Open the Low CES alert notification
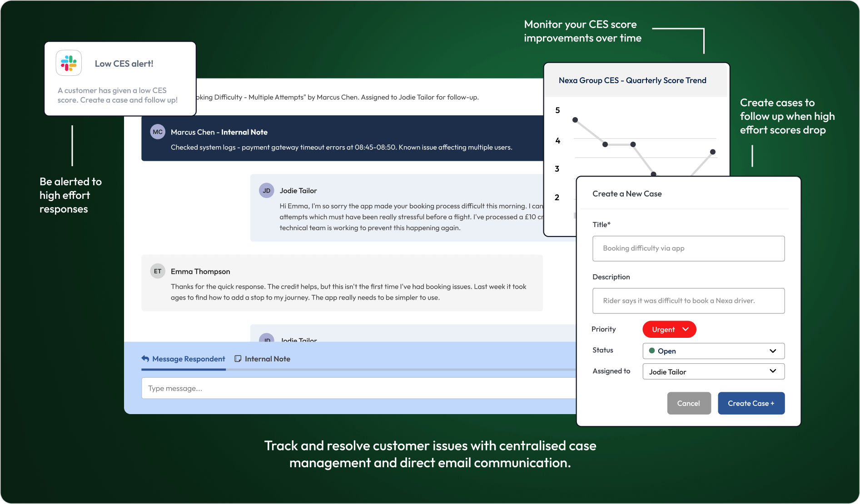860x504 pixels. 120,79
